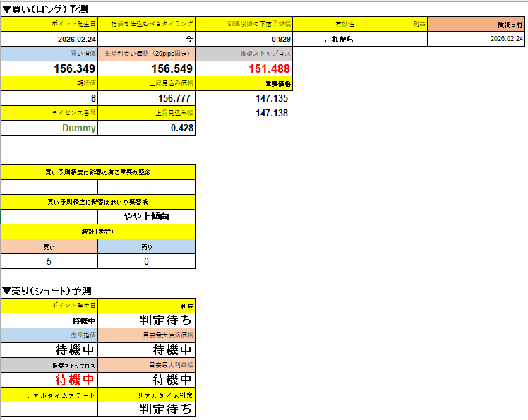Click 判定待ち under the short 利益 header

point(147,320)
